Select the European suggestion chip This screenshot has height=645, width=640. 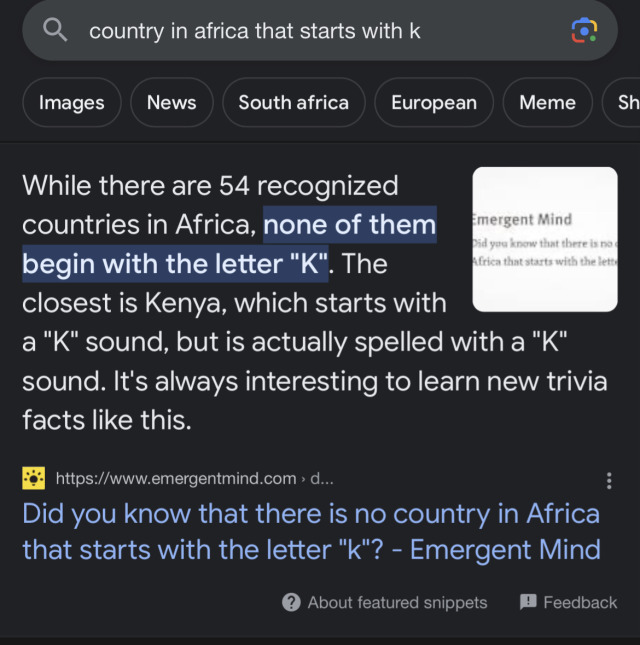click(x=434, y=103)
